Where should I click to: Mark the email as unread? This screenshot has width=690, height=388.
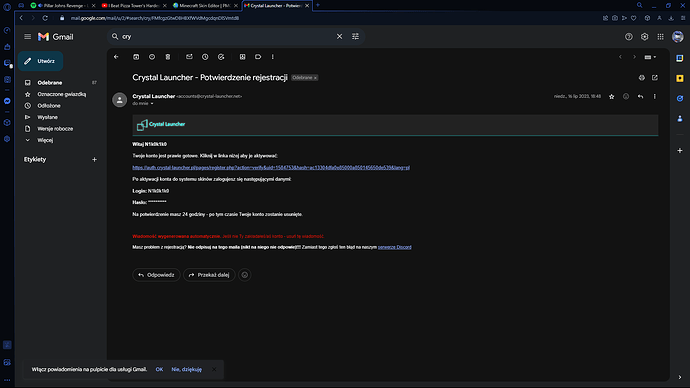[189, 57]
